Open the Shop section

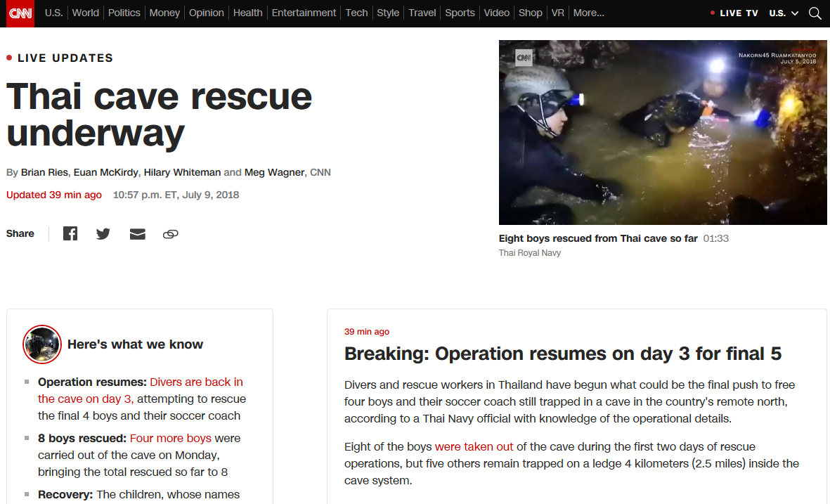(531, 13)
